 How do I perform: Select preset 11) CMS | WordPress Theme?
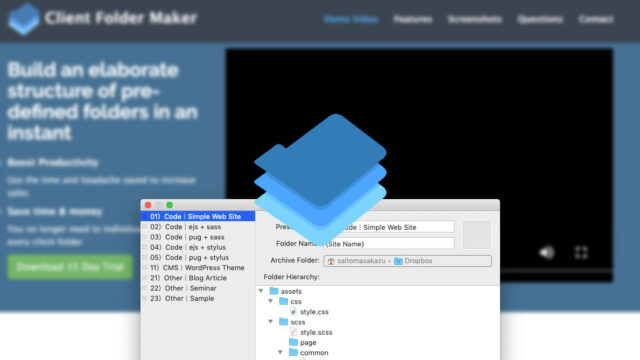click(x=198, y=267)
